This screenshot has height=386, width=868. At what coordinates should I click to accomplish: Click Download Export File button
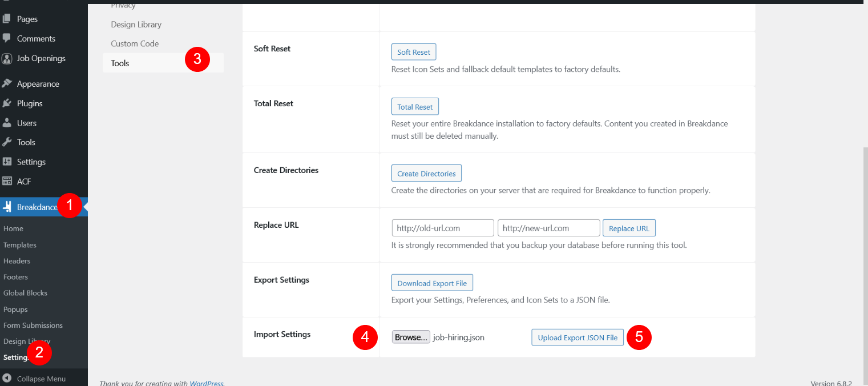coord(432,283)
